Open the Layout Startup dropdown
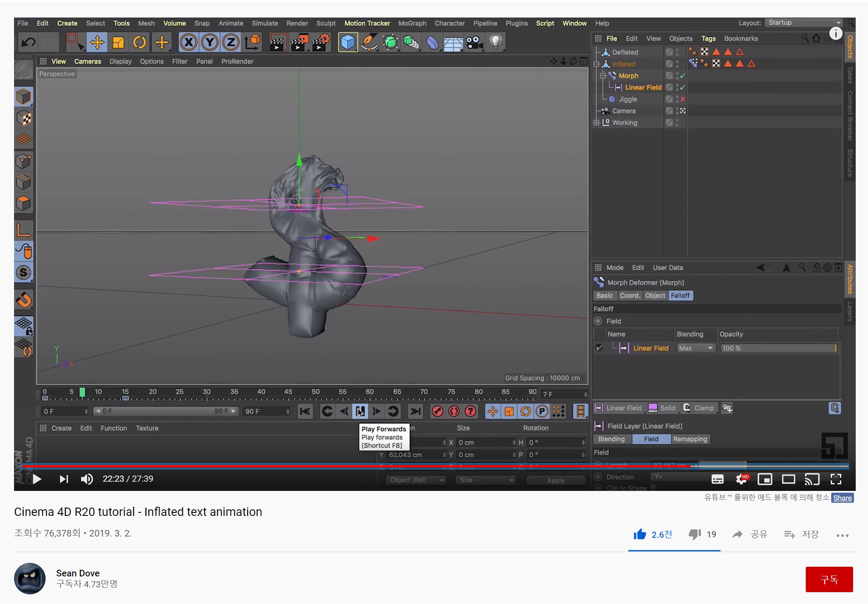The image size is (868, 604). (x=804, y=23)
